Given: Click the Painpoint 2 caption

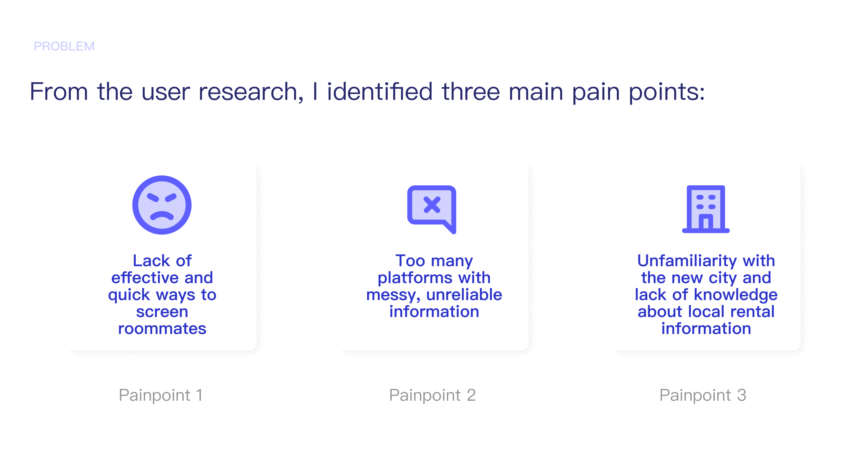Looking at the screenshot, I should click(x=432, y=395).
